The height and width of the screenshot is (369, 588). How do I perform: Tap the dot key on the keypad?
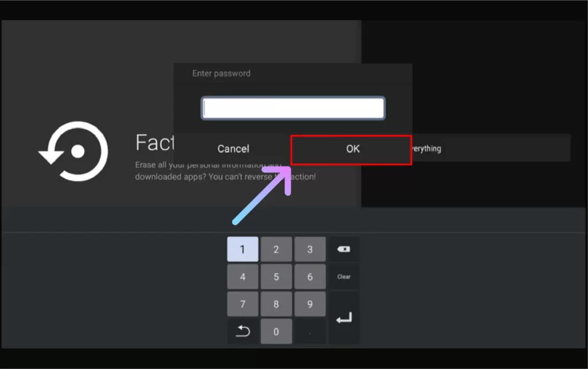pyautogui.click(x=310, y=332)
